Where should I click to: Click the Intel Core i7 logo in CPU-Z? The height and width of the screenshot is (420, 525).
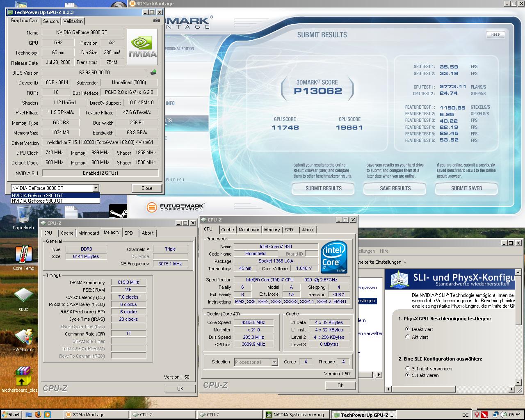(x=334, y=257)
